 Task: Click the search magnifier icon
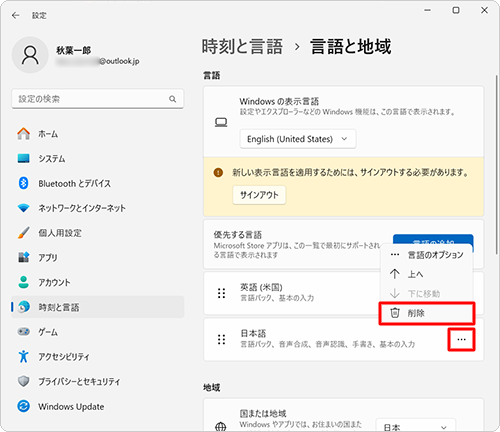pyautogui.click(x=172, y=99)
